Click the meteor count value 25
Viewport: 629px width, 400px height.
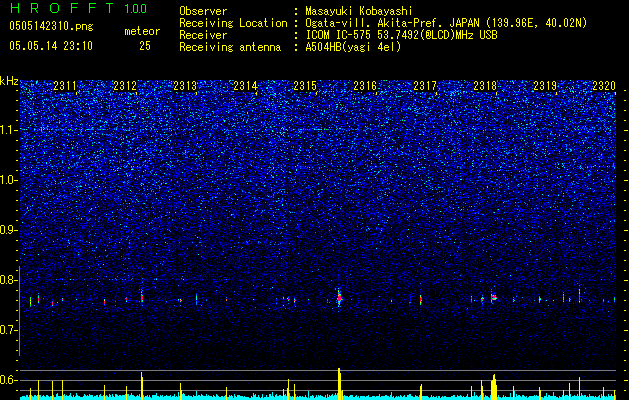click(145, 46)
